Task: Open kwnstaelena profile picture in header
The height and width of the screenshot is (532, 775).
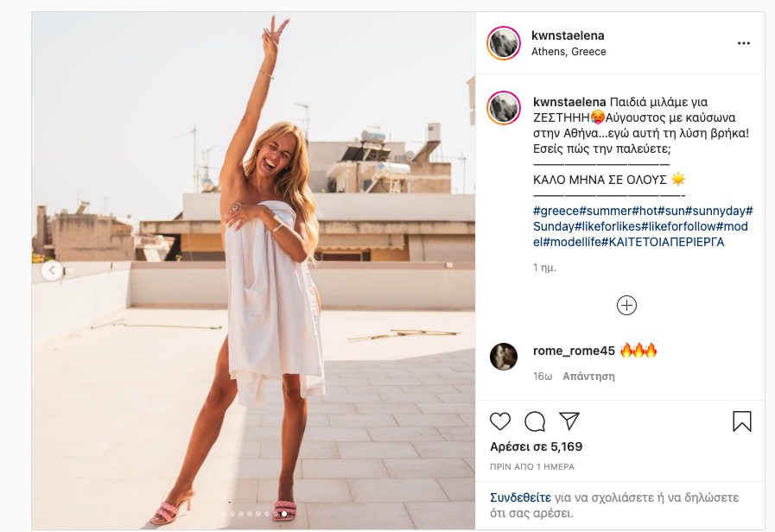Action: pyautogui.click(x=503, y=43)
